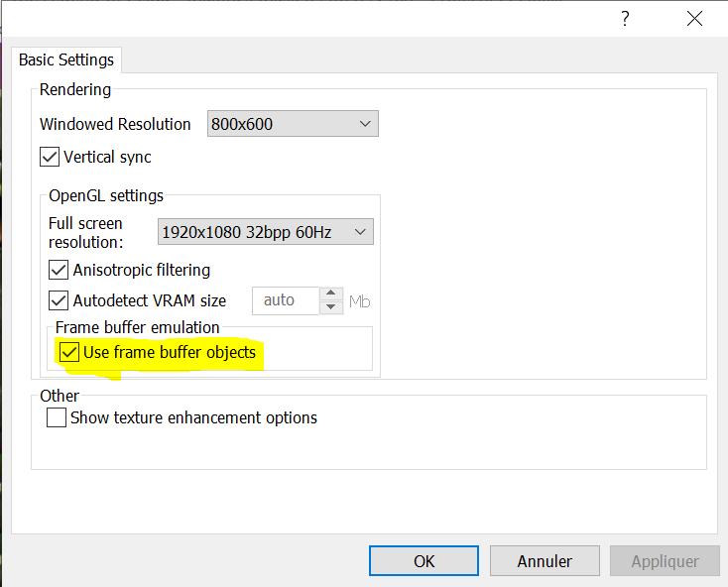Click the help question mark icon
The image size is (728, 587).
tap(625, 18)
